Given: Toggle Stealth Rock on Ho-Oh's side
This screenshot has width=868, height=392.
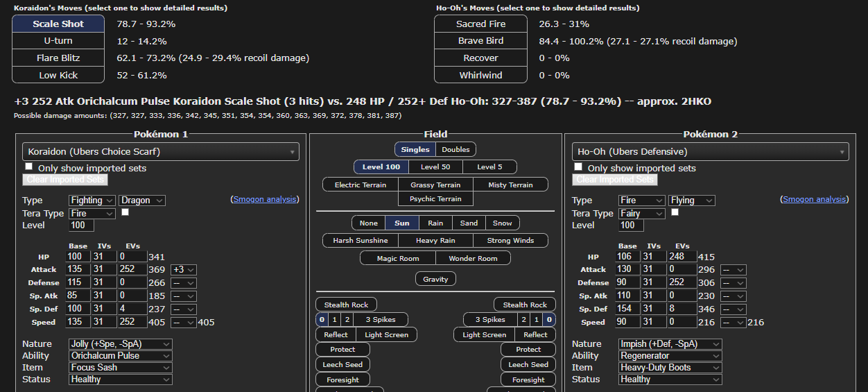Looking at the screenshot, I should point(525,305).
